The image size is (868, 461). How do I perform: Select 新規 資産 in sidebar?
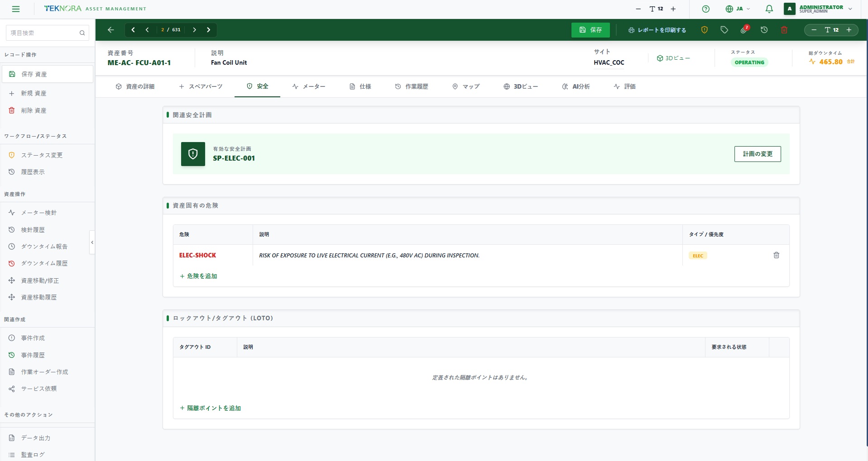pos(47,93)
